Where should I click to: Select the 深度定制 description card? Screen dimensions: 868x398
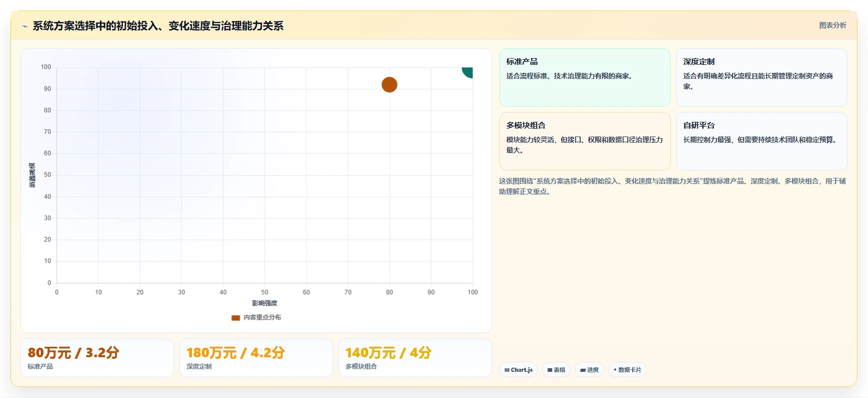coord(761,77)
